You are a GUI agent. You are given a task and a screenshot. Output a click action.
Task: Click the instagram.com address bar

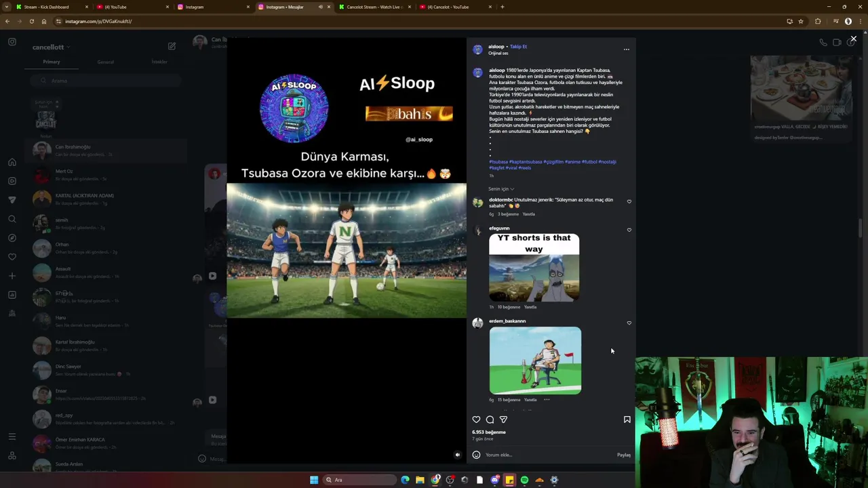tap(420, 21)
